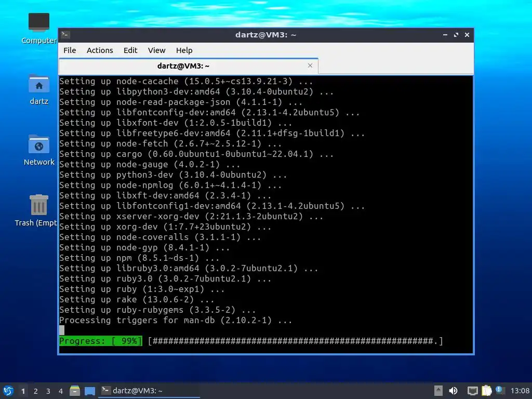Image resolution: width=532 pixels, height=399 pixels.
Task: Open the Help menu
Action: [x=184, y=50]
